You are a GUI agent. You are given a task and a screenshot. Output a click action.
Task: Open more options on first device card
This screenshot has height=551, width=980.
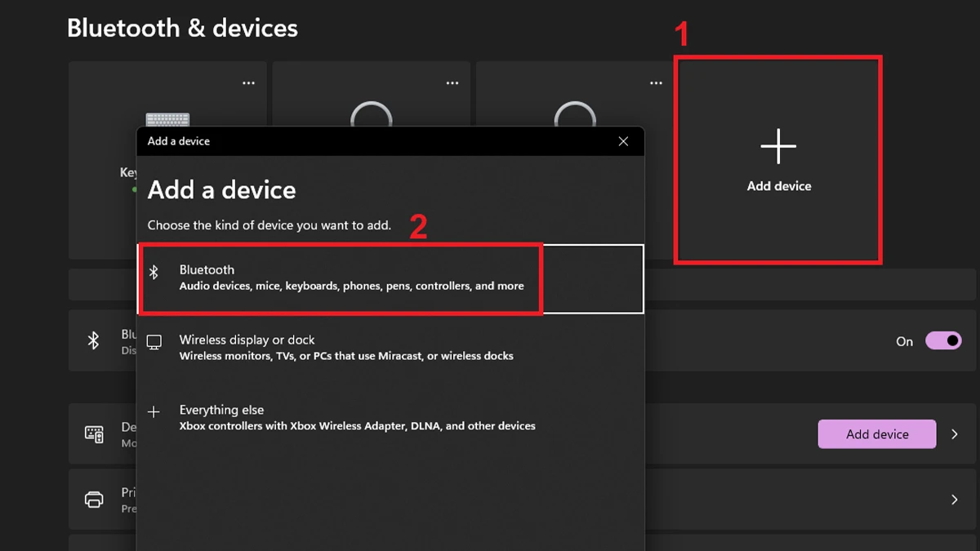249,83
